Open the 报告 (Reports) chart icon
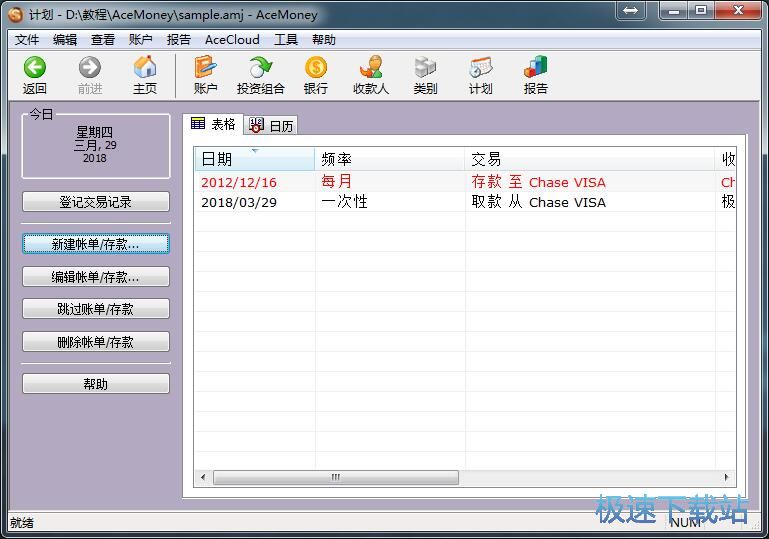Screen dimensions: 769x539 pos(535,67)
